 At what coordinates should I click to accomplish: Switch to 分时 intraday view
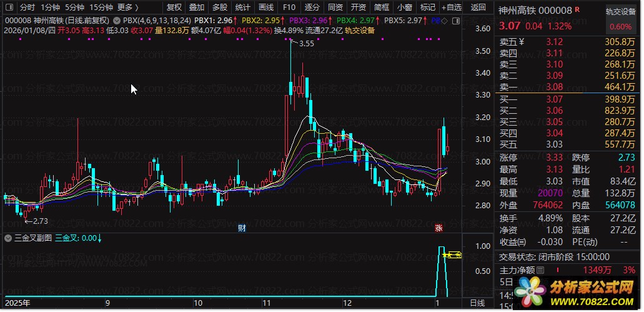click(27, 7)
